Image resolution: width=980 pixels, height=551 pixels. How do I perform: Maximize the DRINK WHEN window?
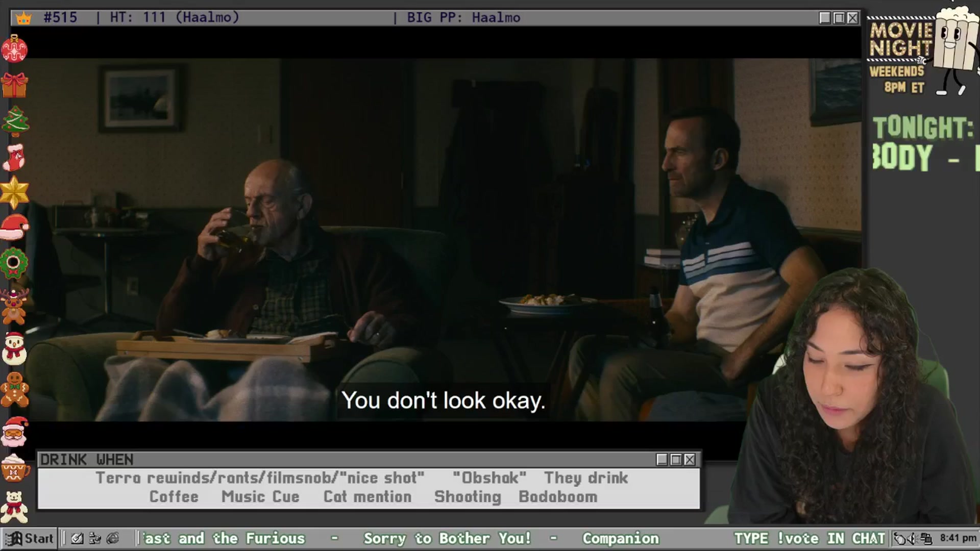click(x=676, y=460)
